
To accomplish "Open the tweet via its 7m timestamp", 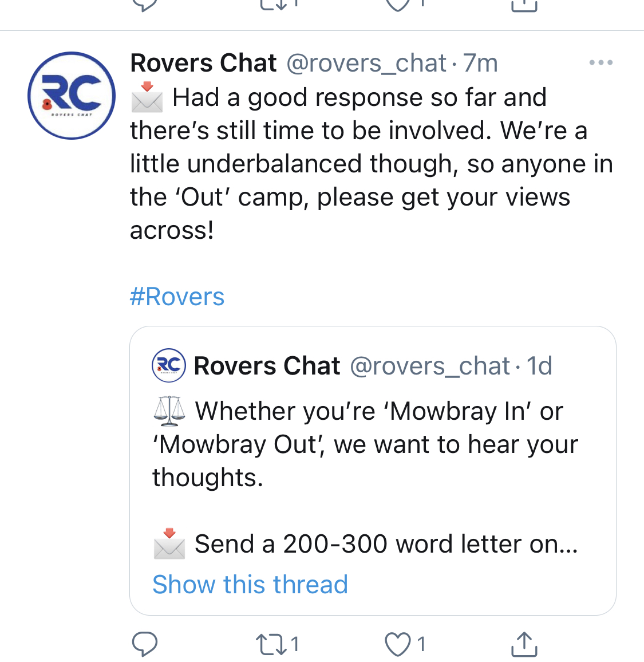I will click(x=481, y=63).
